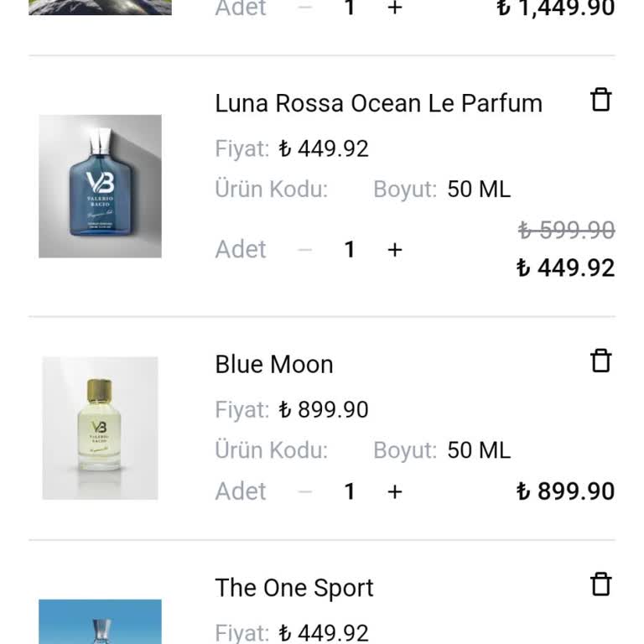Decrease Luna Rossa Ocean quantity

click(x=305, y=250)
